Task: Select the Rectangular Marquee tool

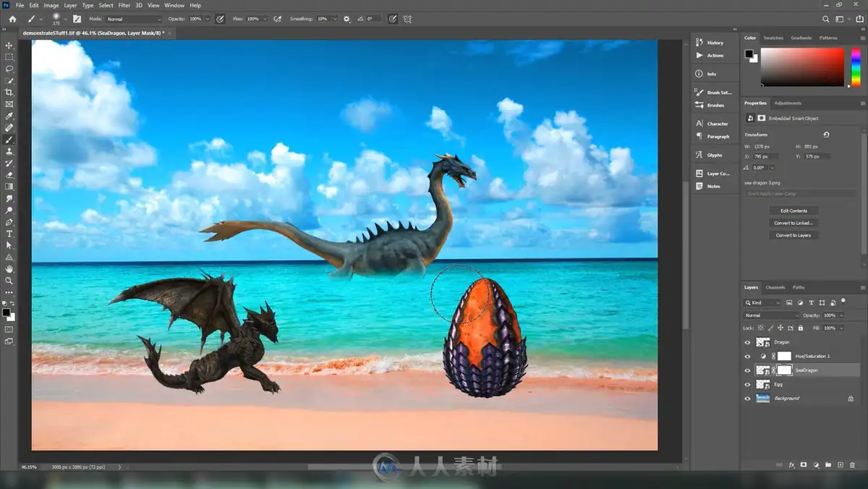Action: tap(9, 56)
